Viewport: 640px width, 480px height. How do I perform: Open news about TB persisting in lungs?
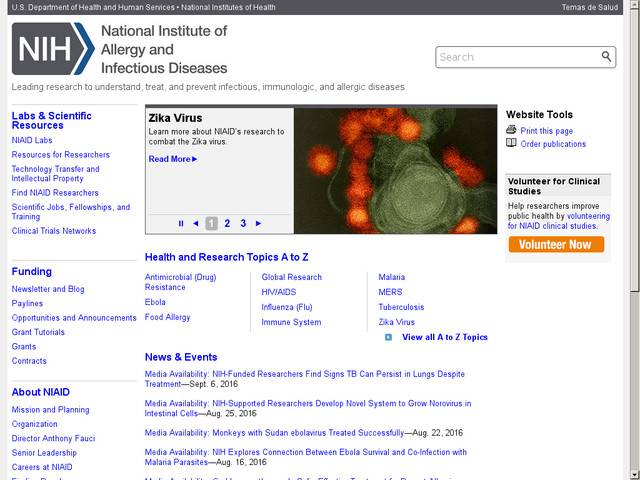(x=304, y=379)
